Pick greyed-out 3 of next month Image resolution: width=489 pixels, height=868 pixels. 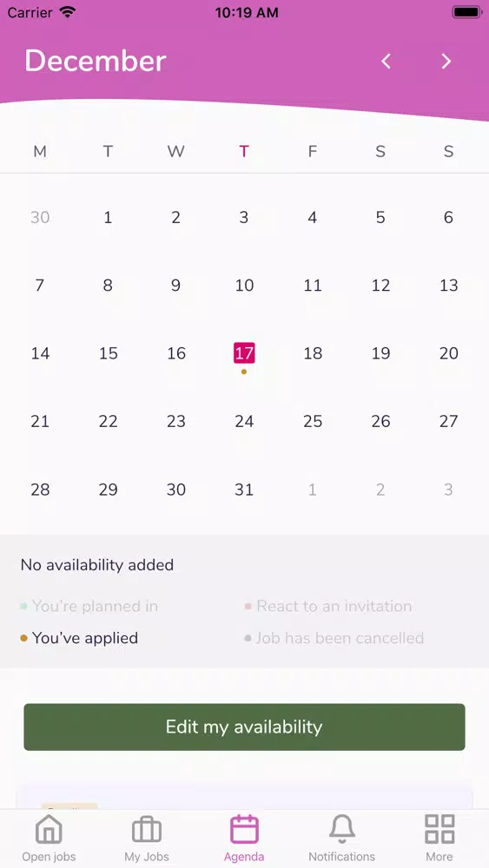448,490
